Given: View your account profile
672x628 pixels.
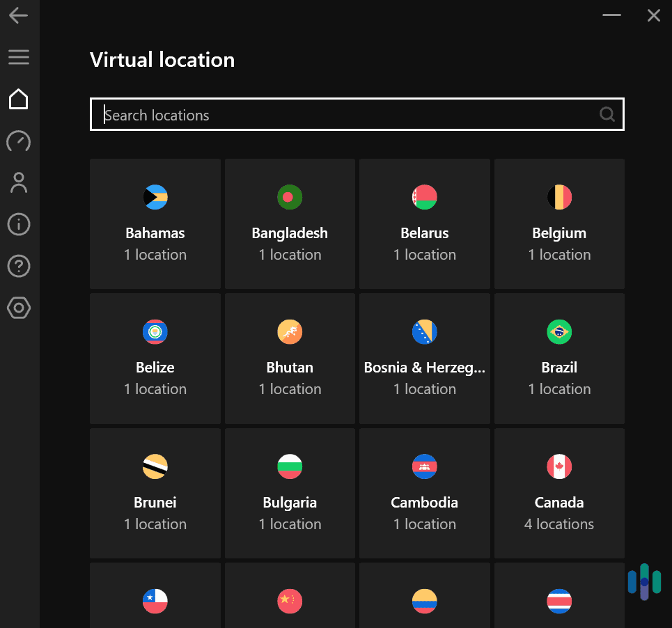Looking at the screenshot, I should click(x=18, y=182).
